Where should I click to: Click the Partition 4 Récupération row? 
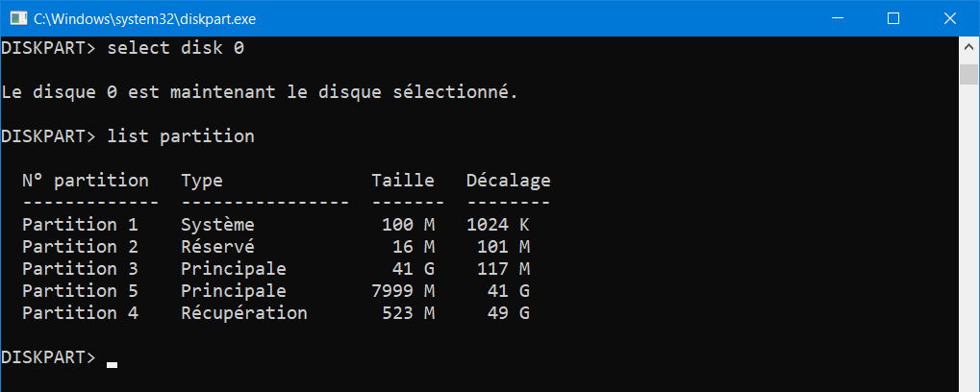pyautogui.click(x=276, y=312)
